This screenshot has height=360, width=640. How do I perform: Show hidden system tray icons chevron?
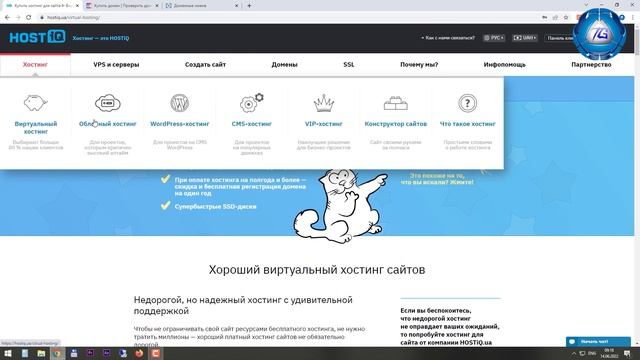[x=573, y=353]
